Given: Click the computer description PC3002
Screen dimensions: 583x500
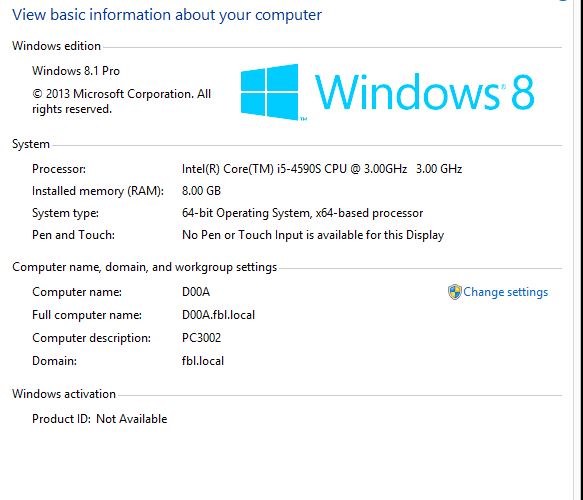Looking at the screenshot, I should click(201, 338).
